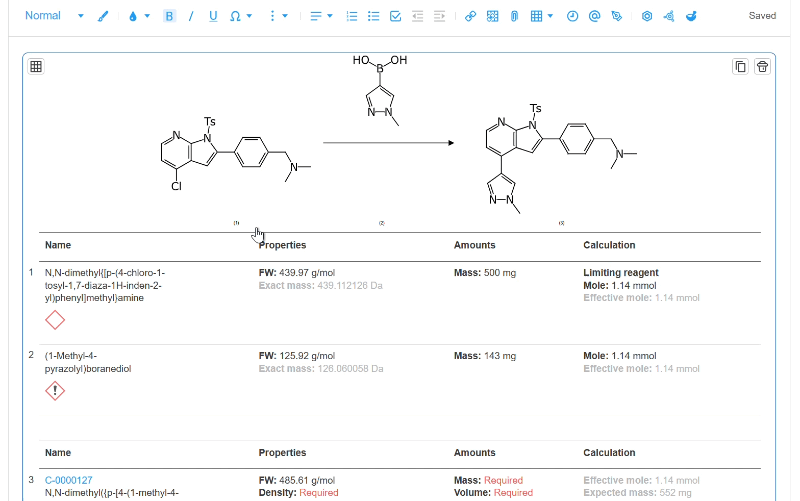Click the reaction arrow
Screen dimensions: 800x501
pos(388,143)
